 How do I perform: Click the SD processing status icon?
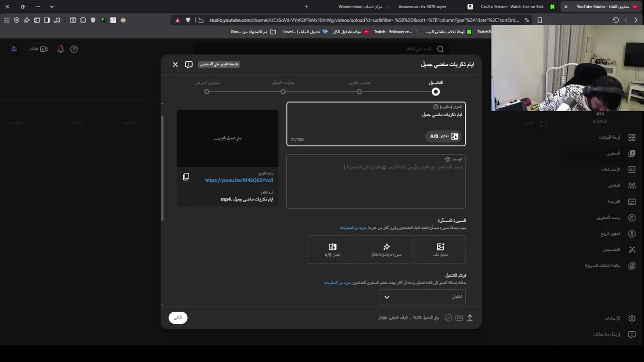[x=459, y=318]
